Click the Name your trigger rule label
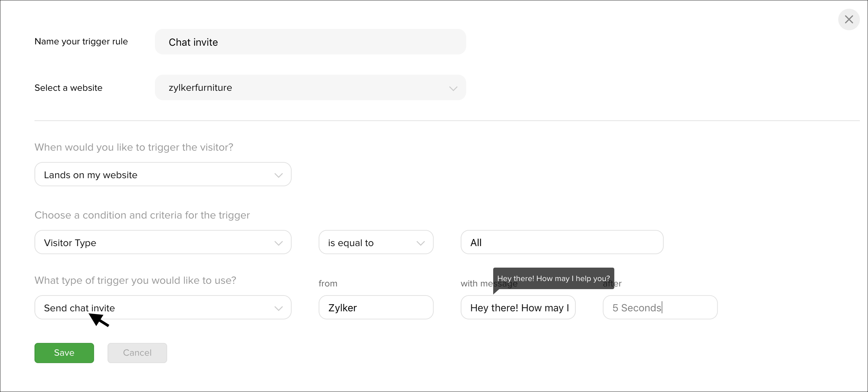 (81, 41)
